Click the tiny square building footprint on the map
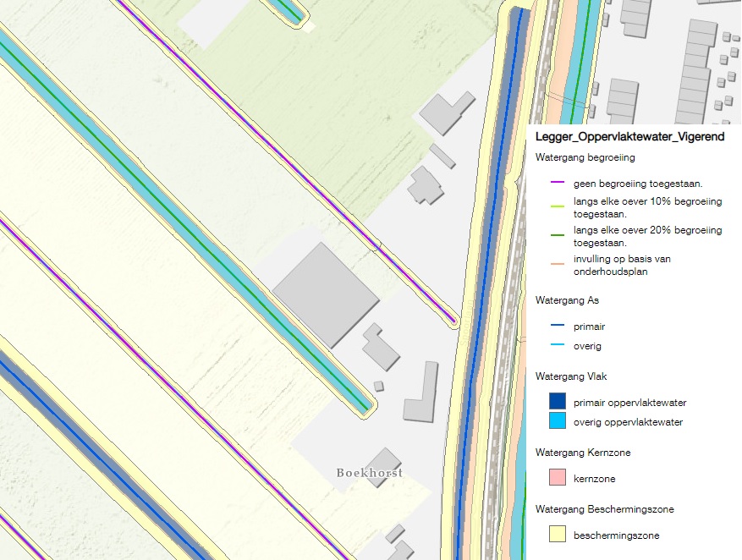 (378, 387)
